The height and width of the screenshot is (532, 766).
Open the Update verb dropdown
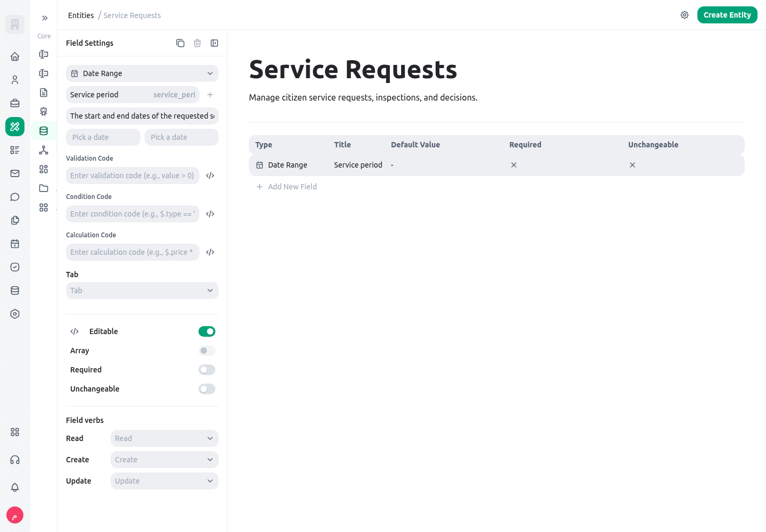click(x=164, y=481)
